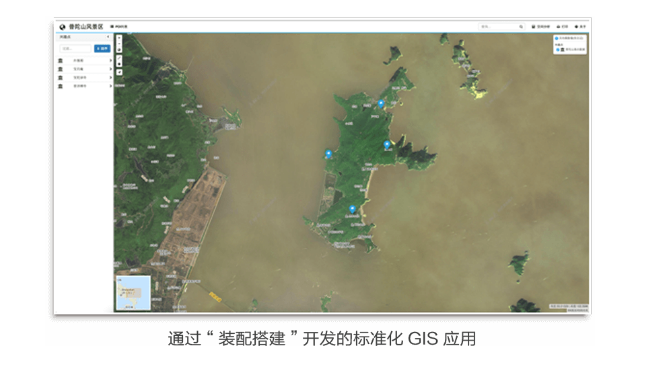Zoom in using the map plus button
653x367 pixels.
[119, 38]
